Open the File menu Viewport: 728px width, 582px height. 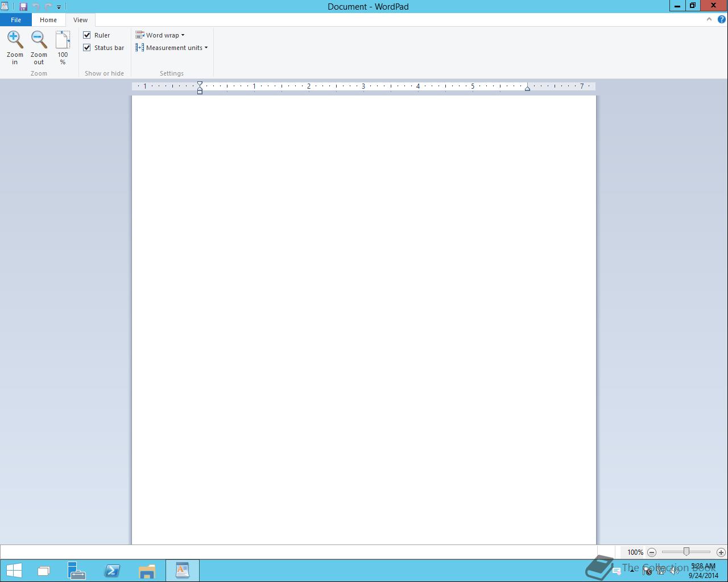tap(16, 20)
